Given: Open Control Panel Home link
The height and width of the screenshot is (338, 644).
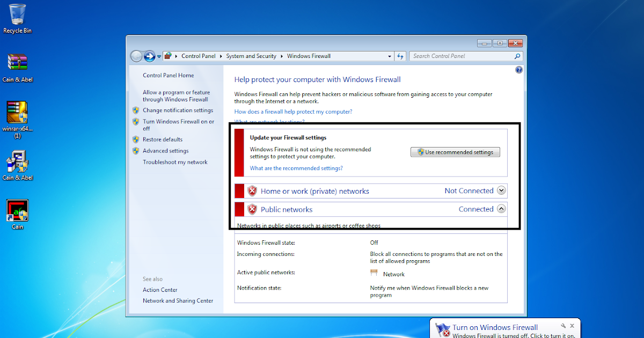Looking at the screenshot, I should click(x=169, y=76).
